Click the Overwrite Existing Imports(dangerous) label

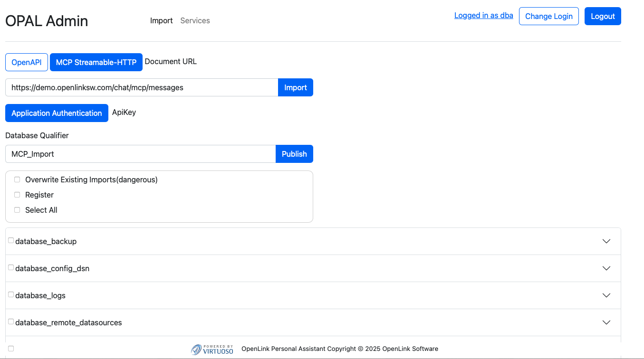(x=91, y=179)
